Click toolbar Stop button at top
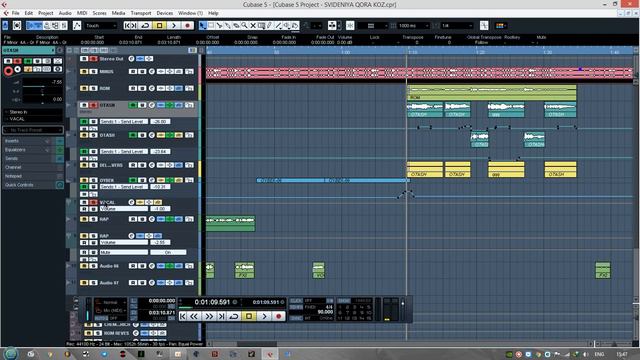 point(160,25)
